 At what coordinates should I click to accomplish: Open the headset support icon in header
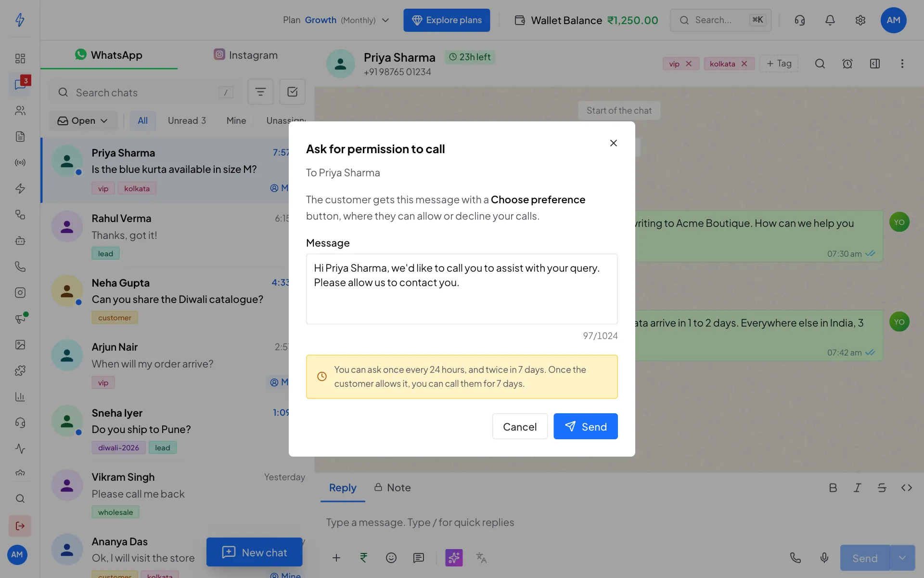pyautogui.click(x=800, y=20)
